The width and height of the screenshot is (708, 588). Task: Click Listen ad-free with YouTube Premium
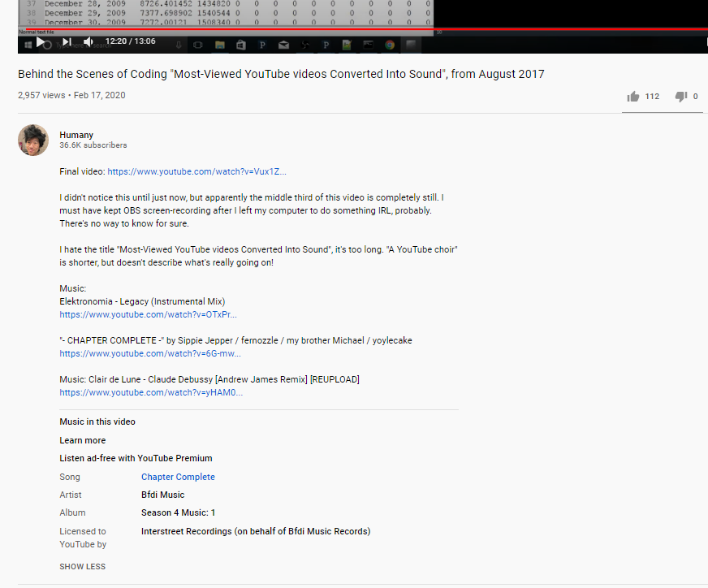[x=136, y=458]
